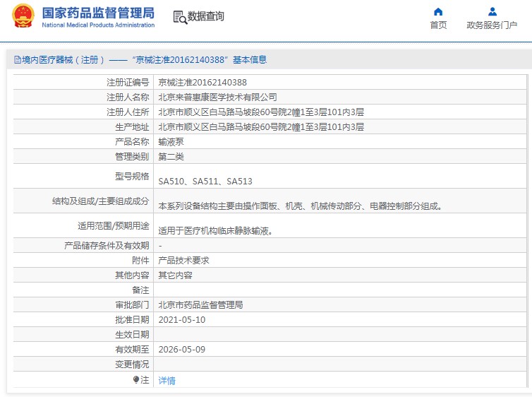This screenshot has height=397, width=532.
Task: Click the 变更情况 label
Action: click(132, 365)
